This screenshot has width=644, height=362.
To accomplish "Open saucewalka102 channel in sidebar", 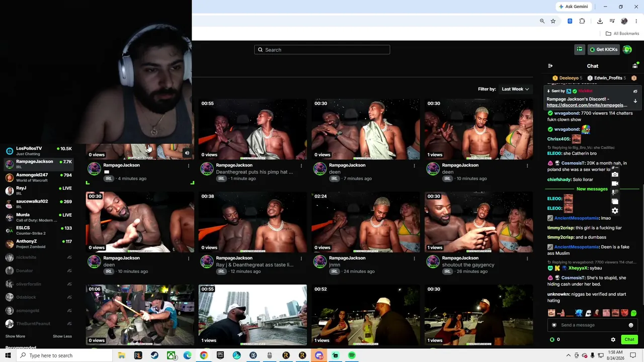I will tap(39, 204).
